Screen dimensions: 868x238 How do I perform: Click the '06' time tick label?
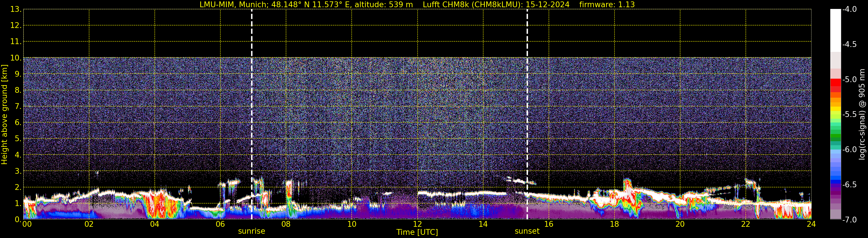click(220, 224)
